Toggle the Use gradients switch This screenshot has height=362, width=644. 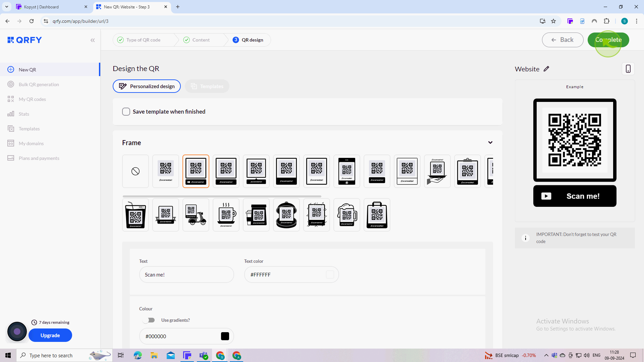pyautogui.click(x=149, y=320)
